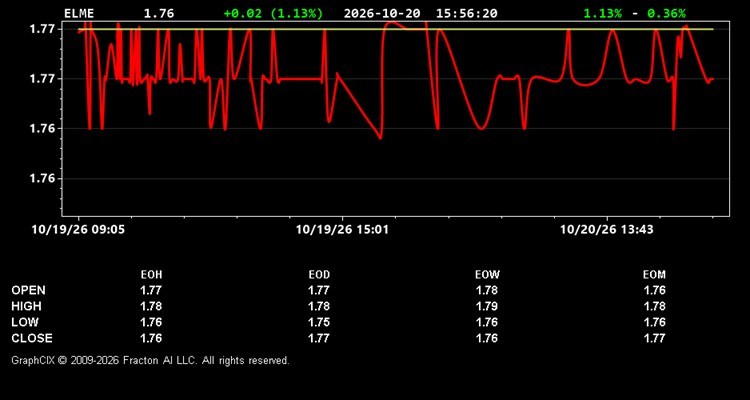Click the y-axis 1.77 label beside the yellow line

point(43,29)
